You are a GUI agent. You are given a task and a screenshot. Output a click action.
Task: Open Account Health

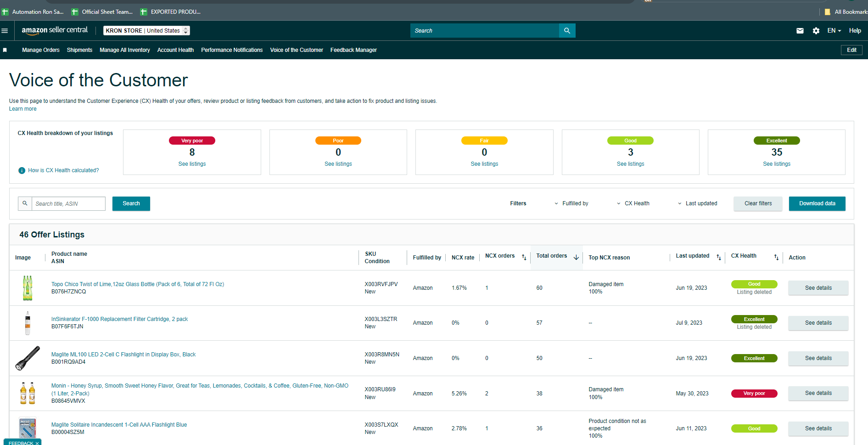click(175, 50)
